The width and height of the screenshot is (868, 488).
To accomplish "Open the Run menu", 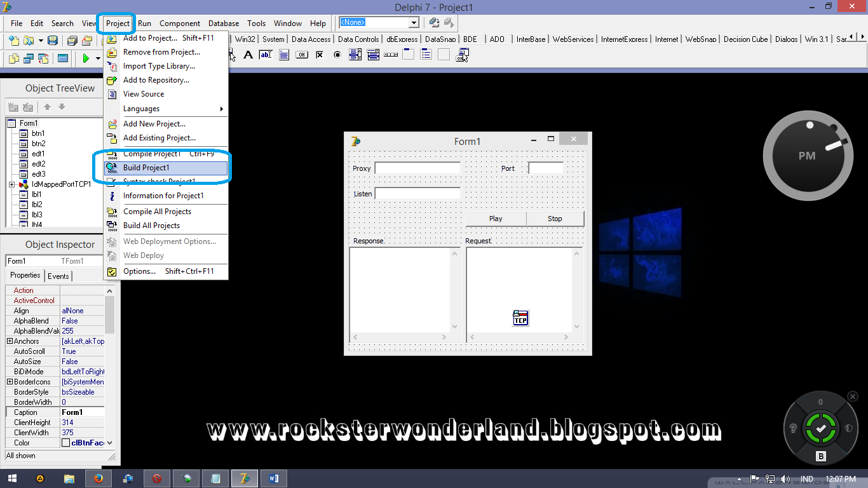I will tap(144, 24).
